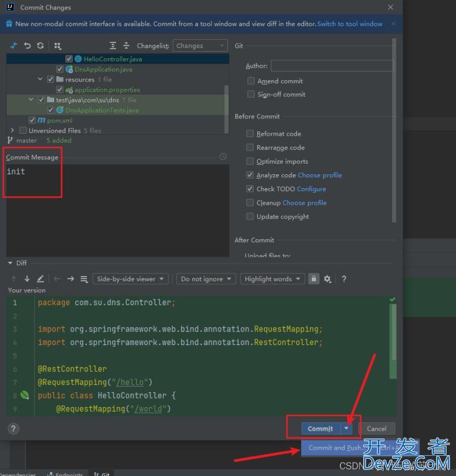456x476 pixels.
Task: Click the Expand All tree icon
Action: pos(113,46)
